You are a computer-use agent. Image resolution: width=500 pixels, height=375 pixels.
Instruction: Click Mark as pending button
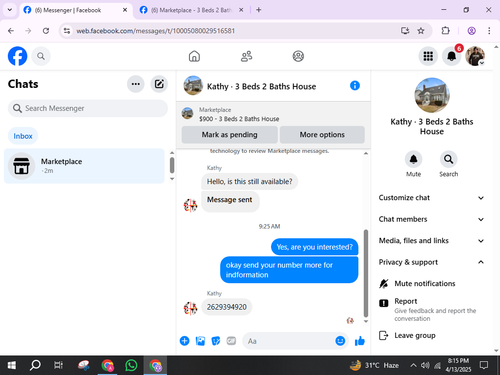click(229, 135)
